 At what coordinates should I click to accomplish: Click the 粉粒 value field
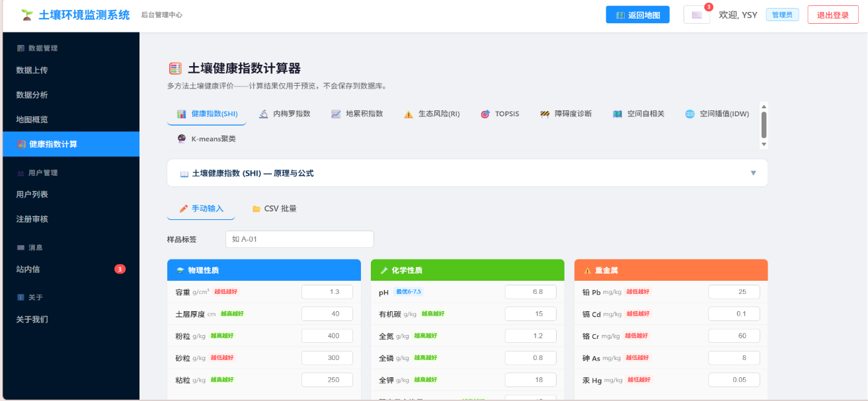point(327,336)
